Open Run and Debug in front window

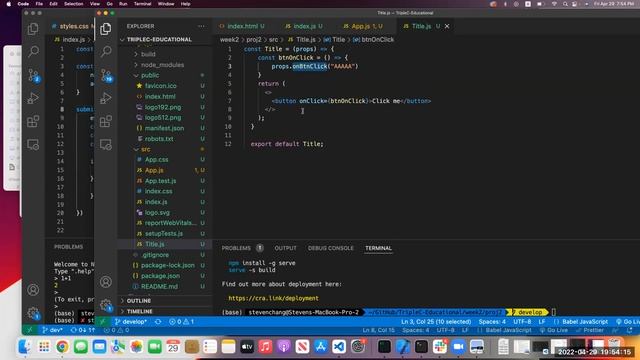point(106,98)
